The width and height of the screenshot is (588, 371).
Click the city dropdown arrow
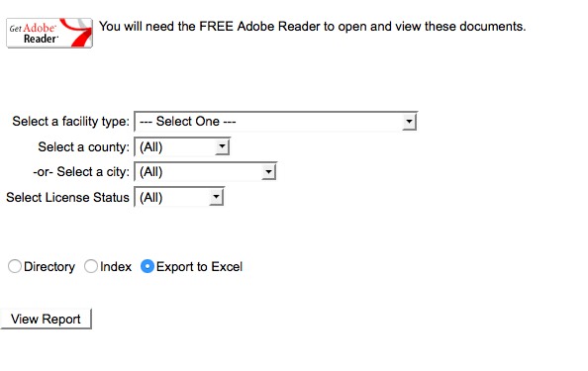[268, 172]
